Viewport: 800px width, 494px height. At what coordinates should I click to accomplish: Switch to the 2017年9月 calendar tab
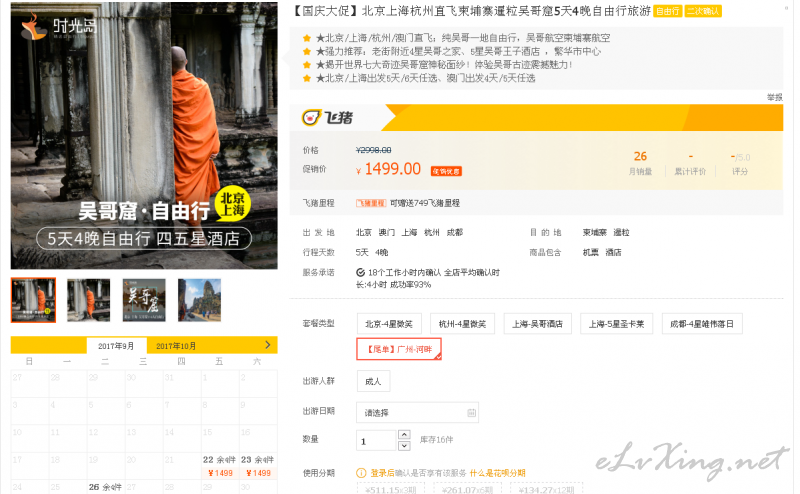[x=116, y=345]
